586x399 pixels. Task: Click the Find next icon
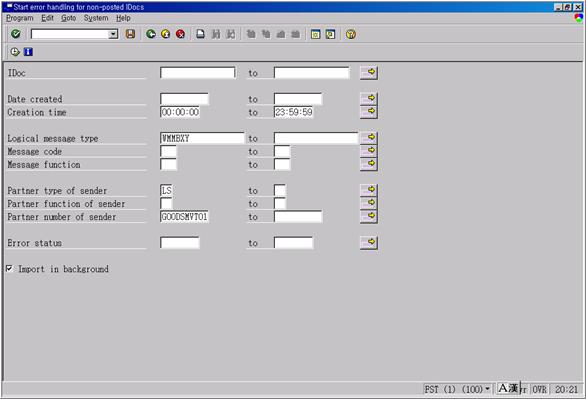(x=231, y=34)
